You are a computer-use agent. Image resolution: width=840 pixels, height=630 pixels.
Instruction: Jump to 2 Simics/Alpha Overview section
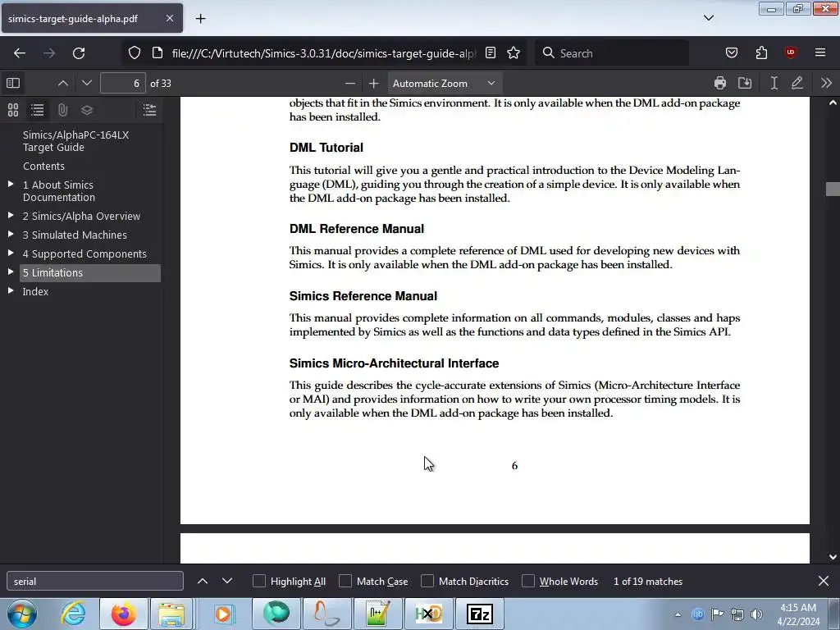click(81, 217)
